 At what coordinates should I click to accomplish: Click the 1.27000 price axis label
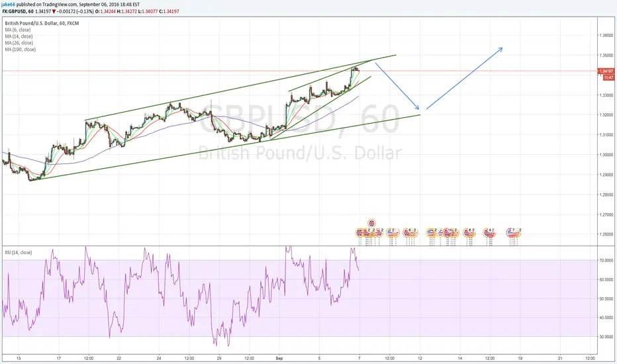click(x=606, y=215)
